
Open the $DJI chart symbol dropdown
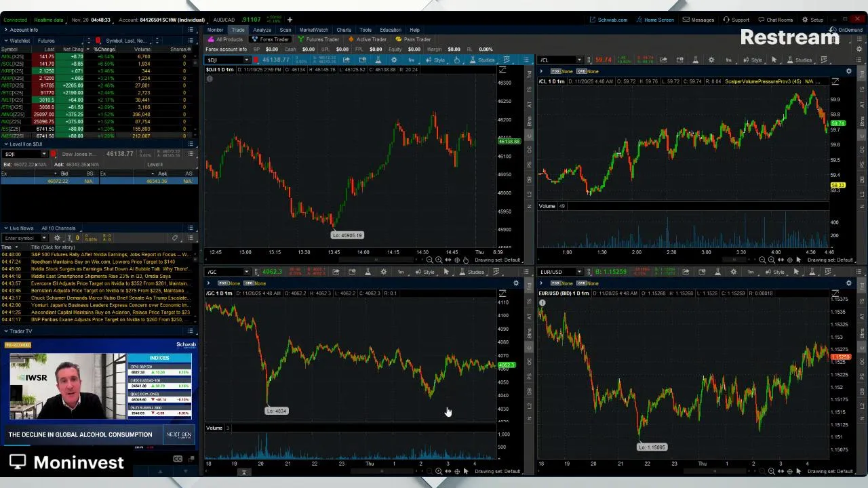coord(246,60)
